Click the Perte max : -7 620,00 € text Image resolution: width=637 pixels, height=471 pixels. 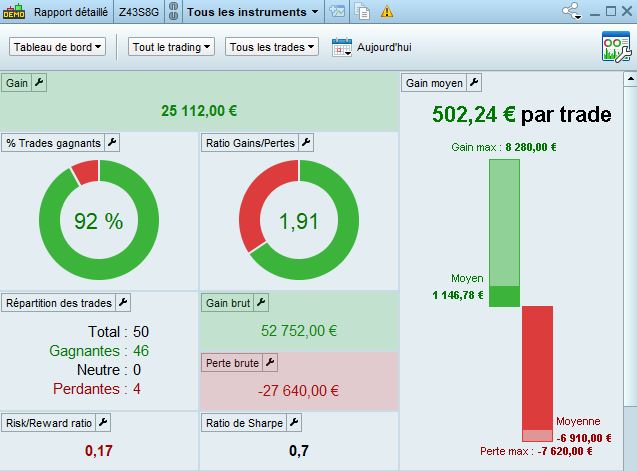[x=536, y=451]
